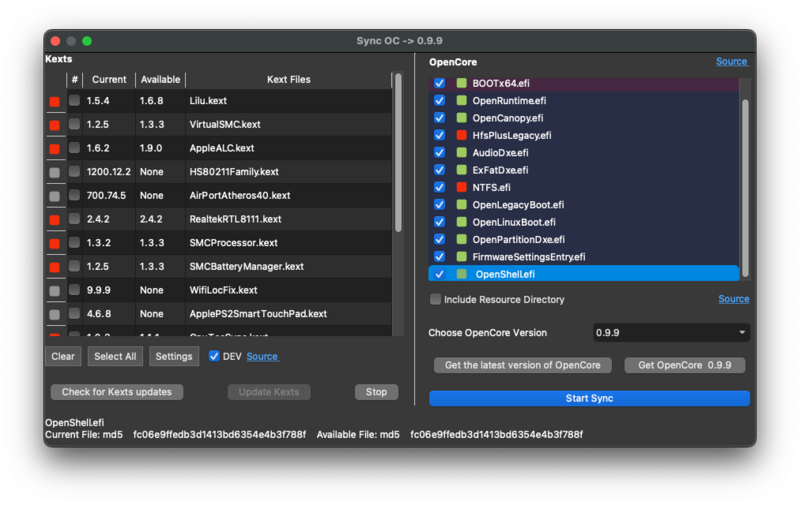The image size is (800, 505).
Task: Open Source link beside Include Resource Directory
Action: 734,299
